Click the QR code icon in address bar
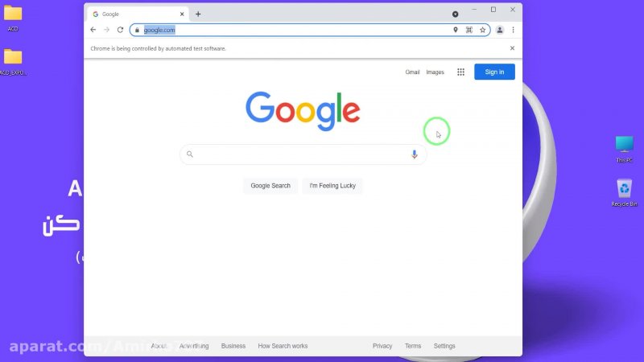Viewport: 644px width, 362px height. (x=469, y=30)
